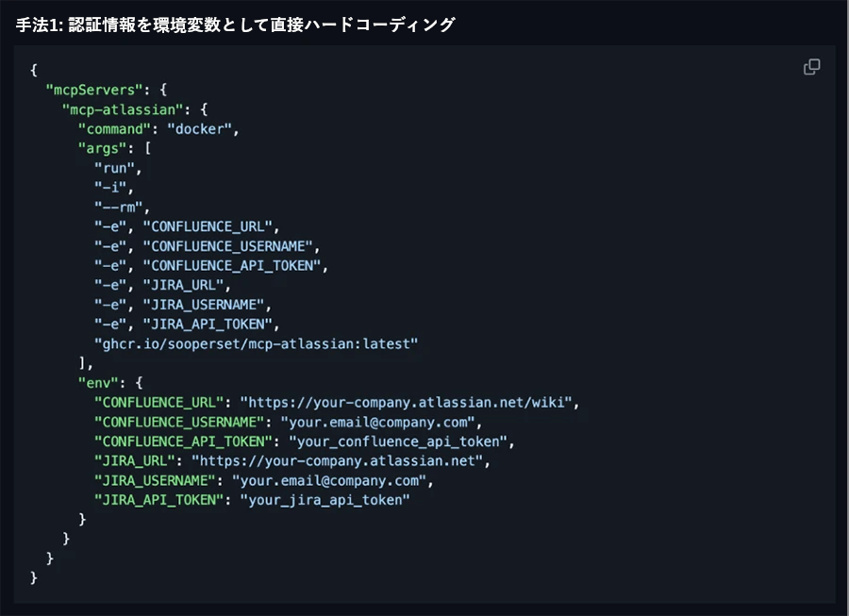Click the 手法1 heading text

click(x=235, y=25)
